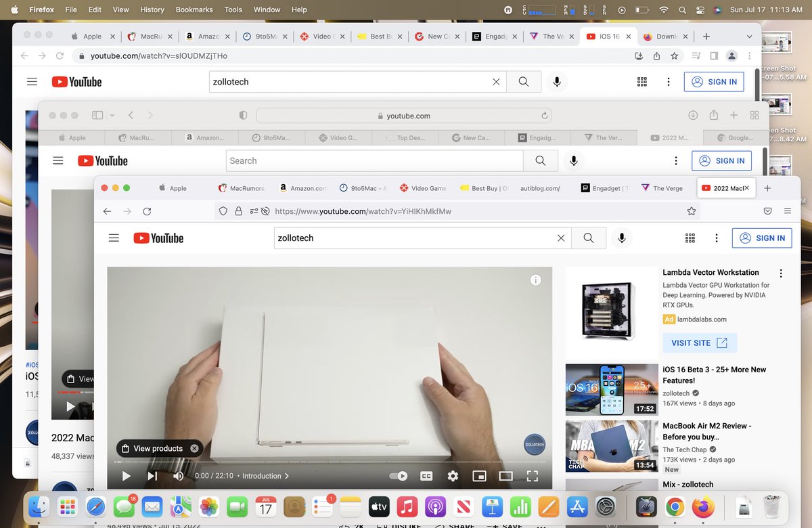Open the Bookmarks menu in menu bar
812x528 pixels.
coord(194,9)
